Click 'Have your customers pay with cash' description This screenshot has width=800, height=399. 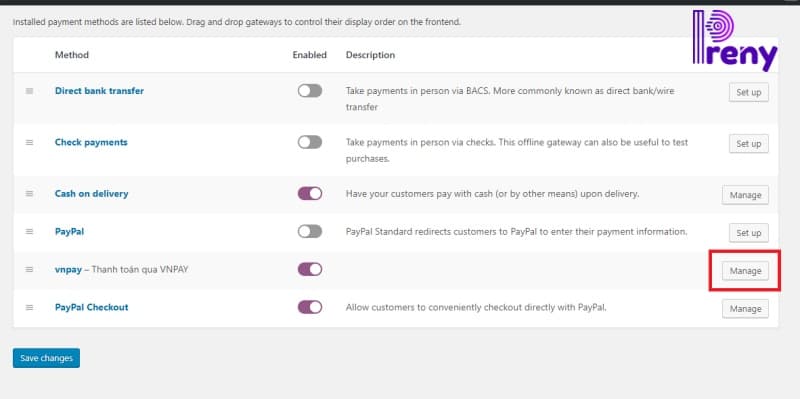(x=492, y=194)
